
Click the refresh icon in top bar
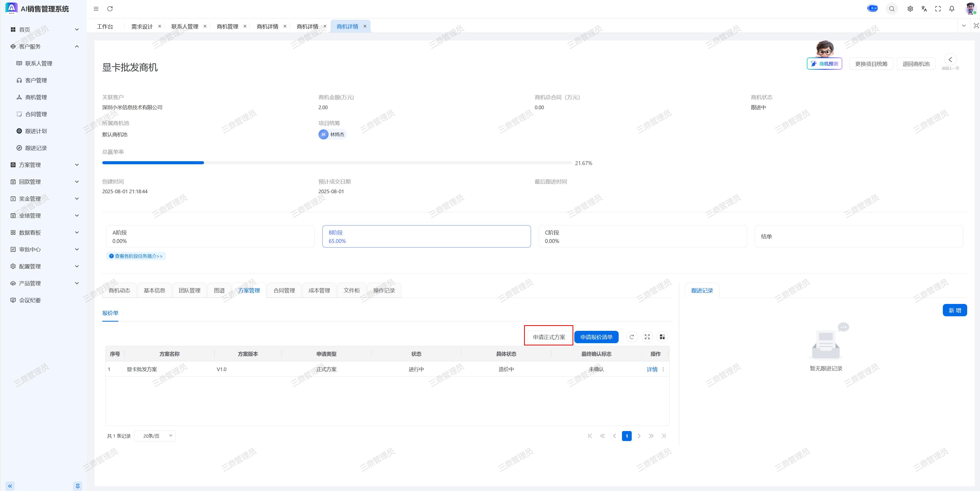tap(110, 9)
